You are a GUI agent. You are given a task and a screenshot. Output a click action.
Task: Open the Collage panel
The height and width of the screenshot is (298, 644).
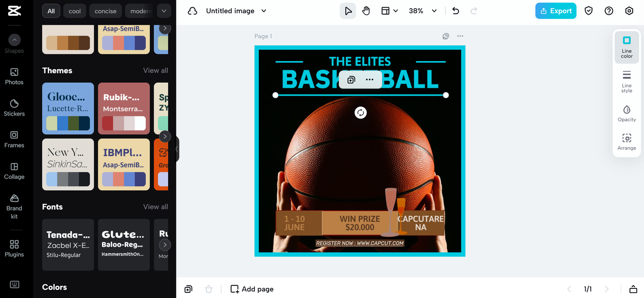tap(14, 171)
